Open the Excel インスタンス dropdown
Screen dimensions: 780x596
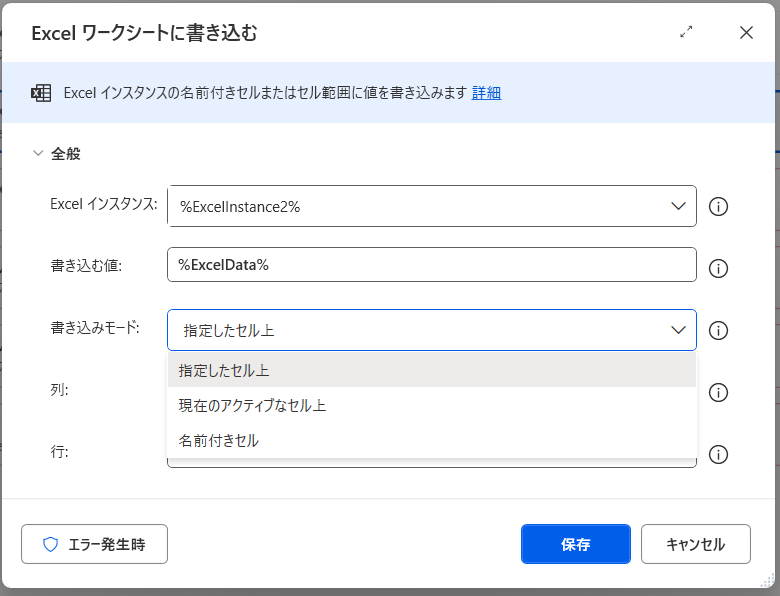(676, 206)
